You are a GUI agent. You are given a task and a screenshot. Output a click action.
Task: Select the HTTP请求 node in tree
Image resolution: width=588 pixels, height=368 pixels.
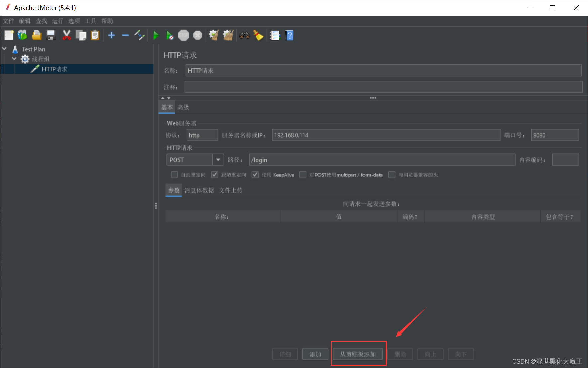[x=55, y=69]
